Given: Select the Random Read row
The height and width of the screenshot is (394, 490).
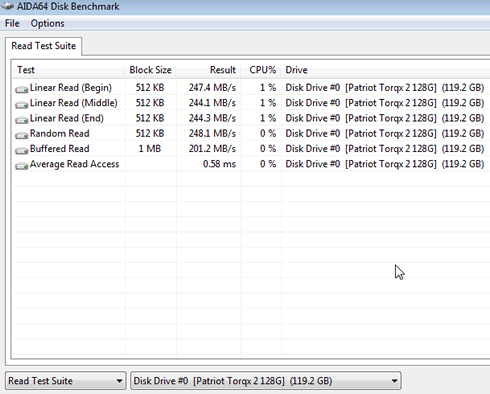Looking at the screenshot, I should pos(251,134).
